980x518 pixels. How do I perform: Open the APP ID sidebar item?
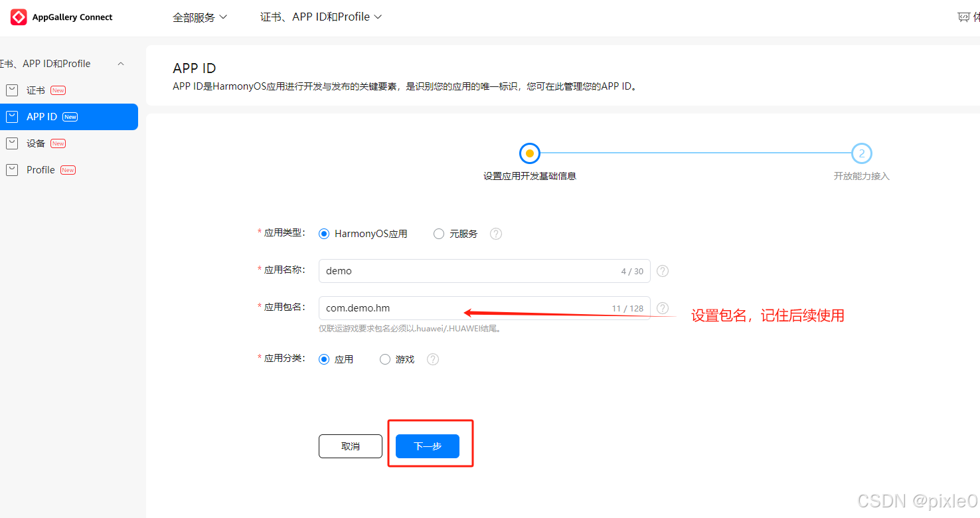click(x=69, y=117)
